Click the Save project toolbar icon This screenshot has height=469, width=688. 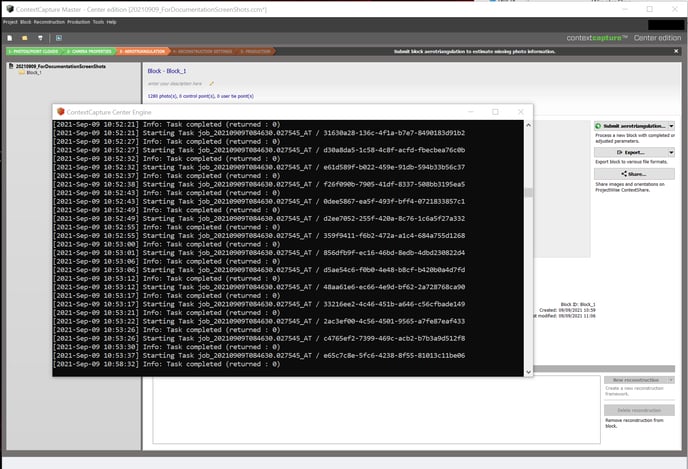tap(40, 38)
